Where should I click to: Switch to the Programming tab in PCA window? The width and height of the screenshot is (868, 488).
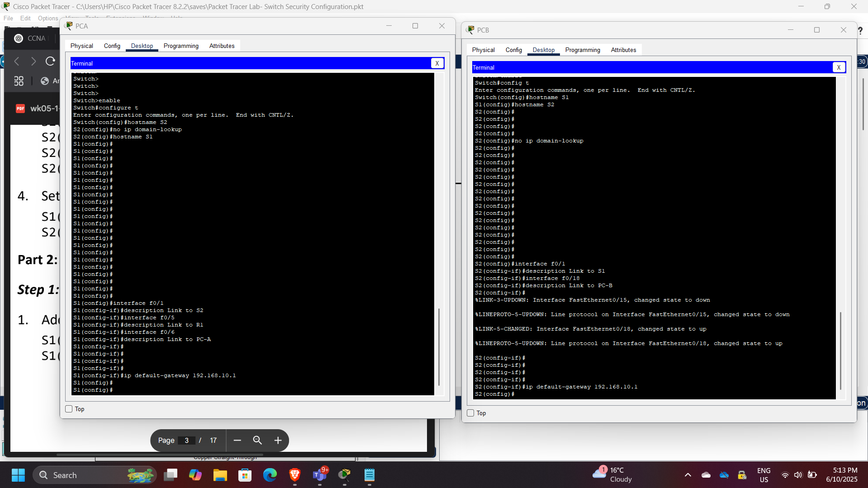tap(180, 46)
